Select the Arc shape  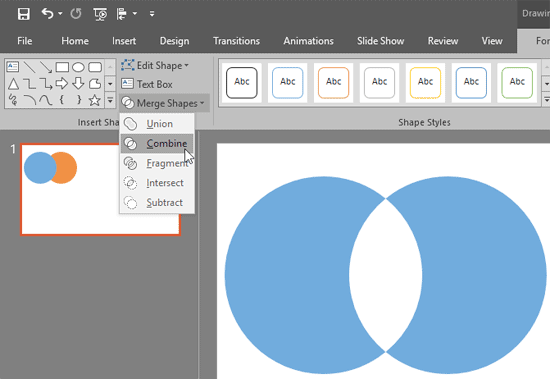29,100
